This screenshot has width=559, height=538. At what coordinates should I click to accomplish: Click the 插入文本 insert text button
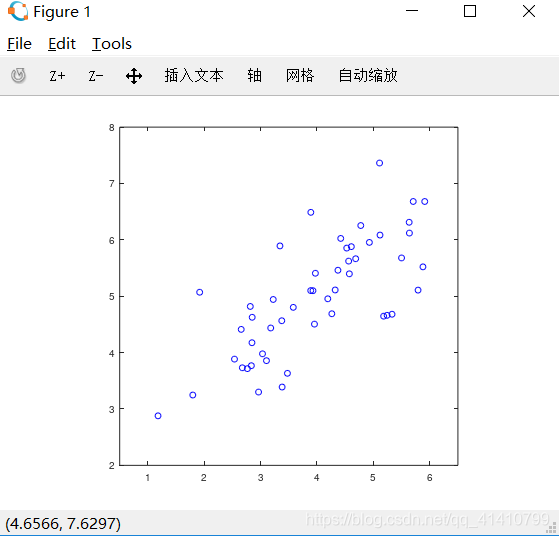click(x=194, y=76)
